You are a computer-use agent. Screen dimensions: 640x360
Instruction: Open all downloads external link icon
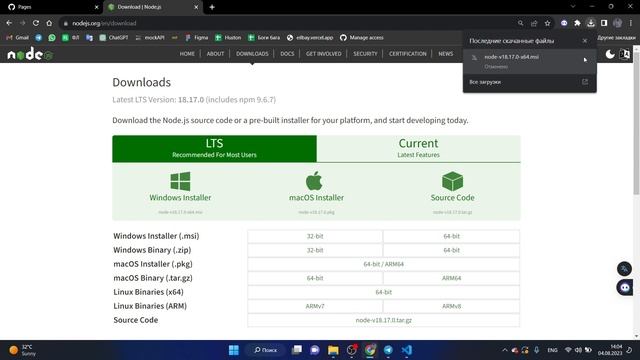584,82
